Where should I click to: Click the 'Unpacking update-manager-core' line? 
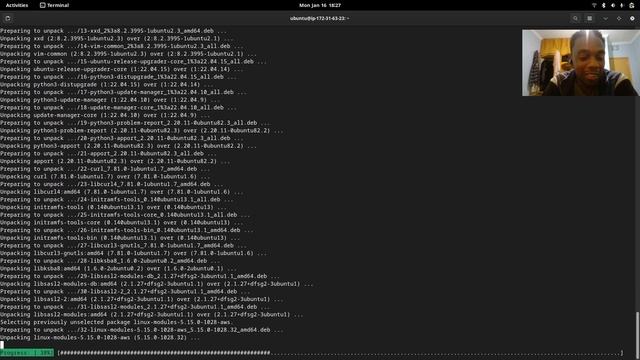105,115
